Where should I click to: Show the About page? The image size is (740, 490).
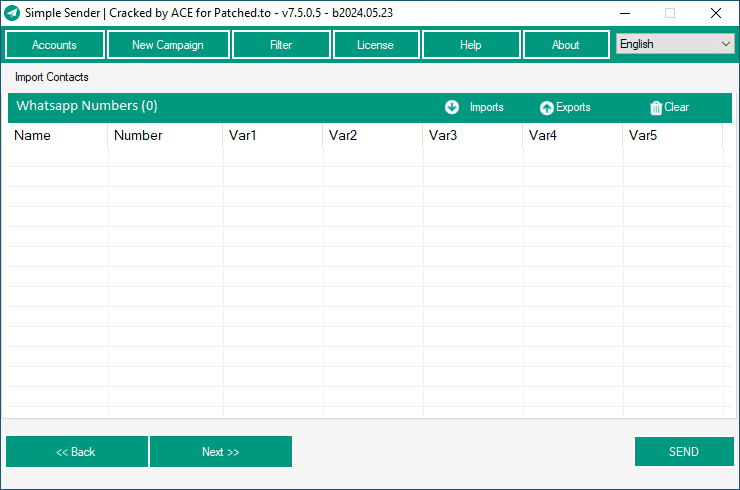coord(566,45)
